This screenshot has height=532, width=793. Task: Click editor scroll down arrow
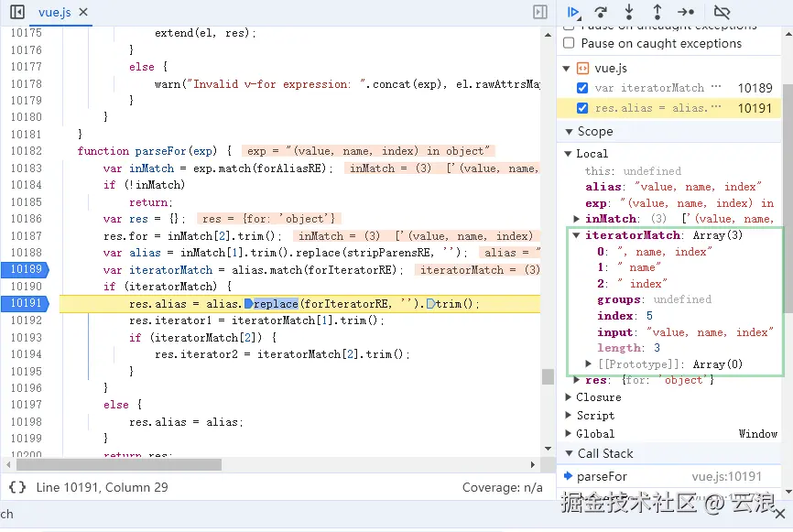(548, 448)
